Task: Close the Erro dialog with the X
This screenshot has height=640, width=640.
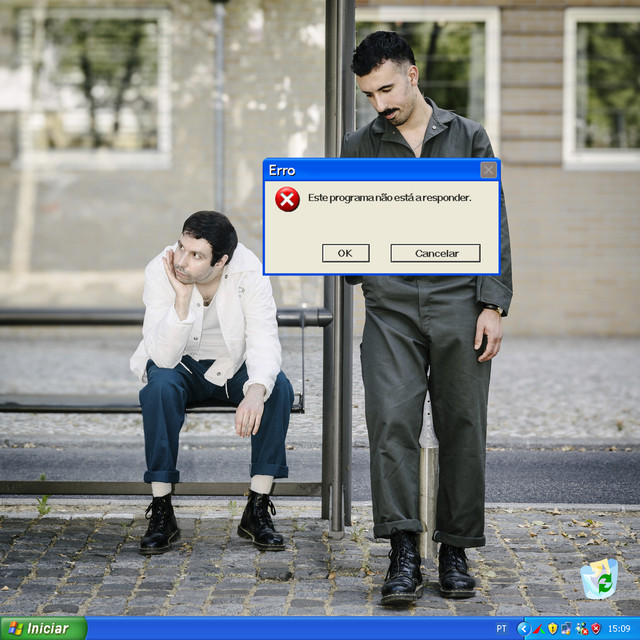Action: point(488,170)
